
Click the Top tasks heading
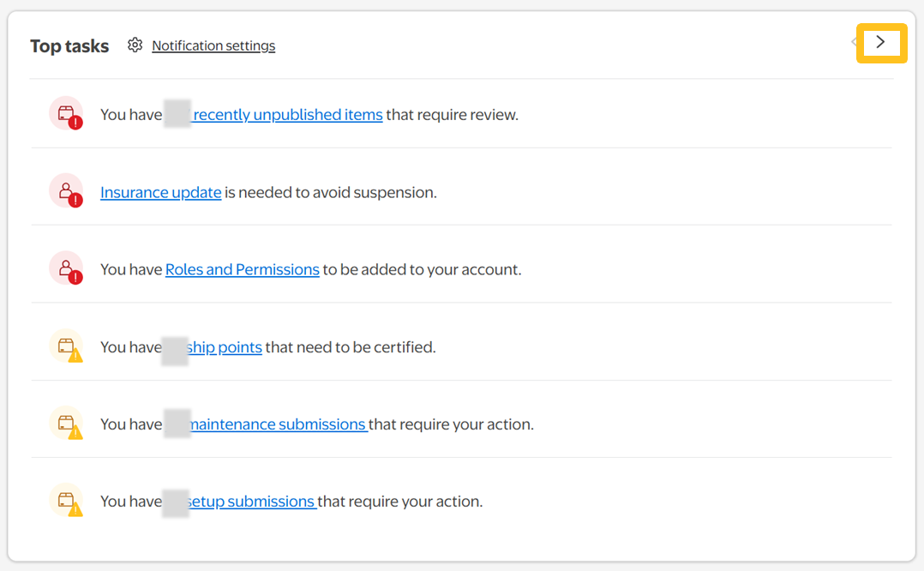click(69, 46)
